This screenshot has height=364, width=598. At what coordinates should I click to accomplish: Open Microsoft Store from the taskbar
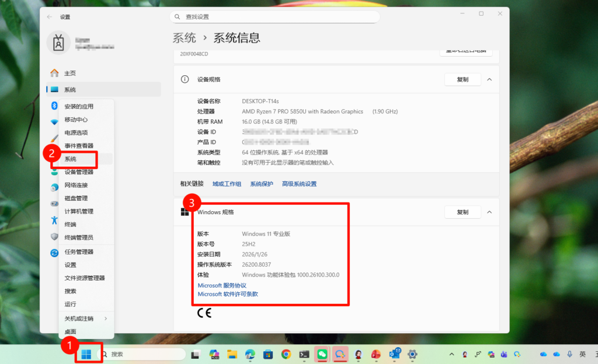tap(268, 354)
